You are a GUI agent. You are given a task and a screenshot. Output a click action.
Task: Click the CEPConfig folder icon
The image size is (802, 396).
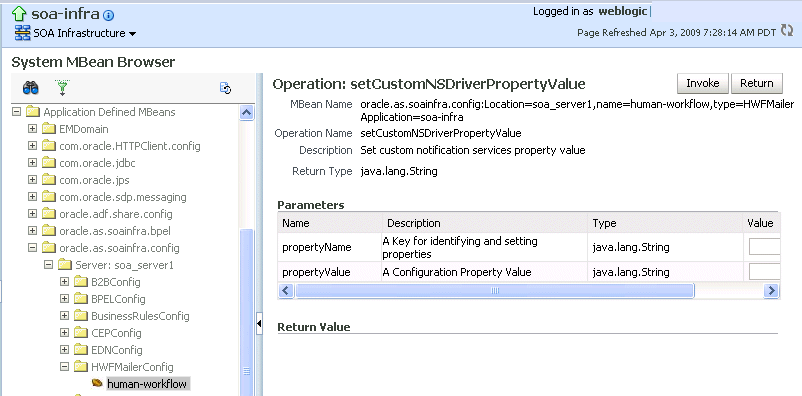coord(81,333)
